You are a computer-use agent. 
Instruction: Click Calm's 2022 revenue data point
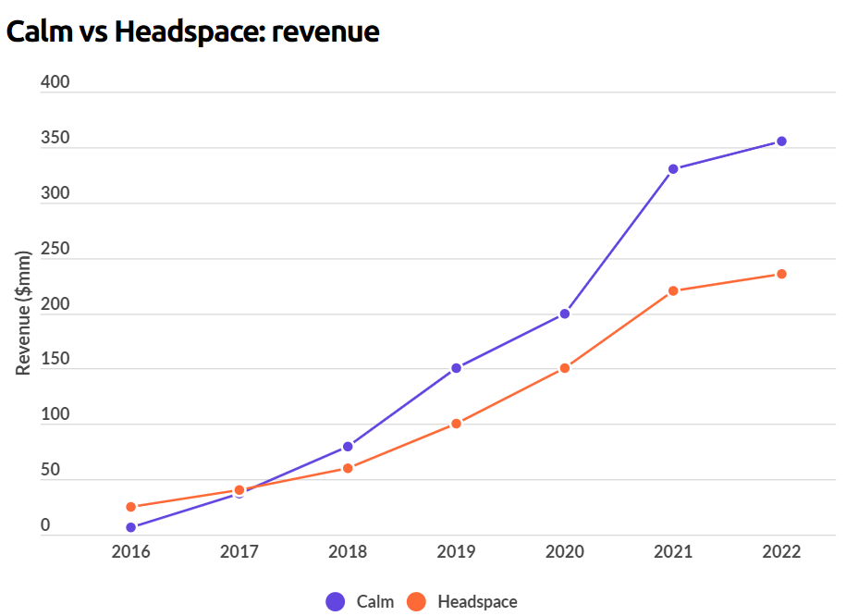[781, 142]
